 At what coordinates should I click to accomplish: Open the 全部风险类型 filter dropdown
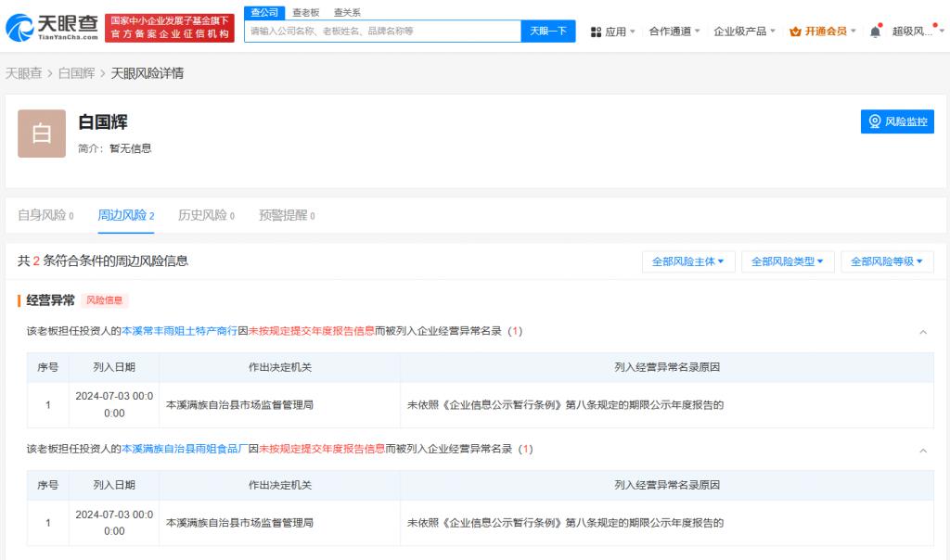tap(788, 261)
